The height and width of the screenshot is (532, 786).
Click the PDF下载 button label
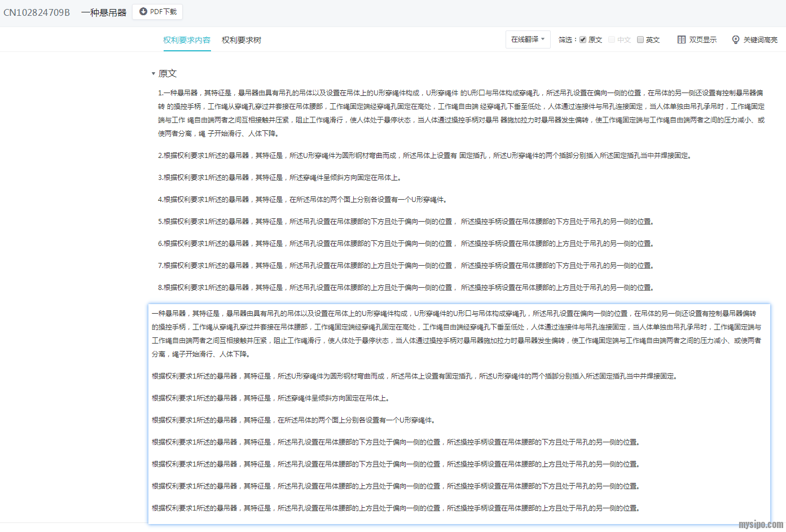tap(163, 11)
